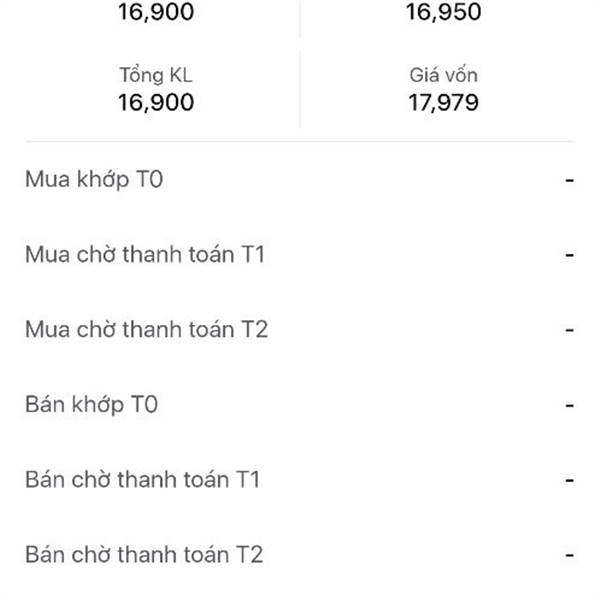
Task: Tap the Mua chờ thanh toán T2 label
Action: tap(146, 330)
